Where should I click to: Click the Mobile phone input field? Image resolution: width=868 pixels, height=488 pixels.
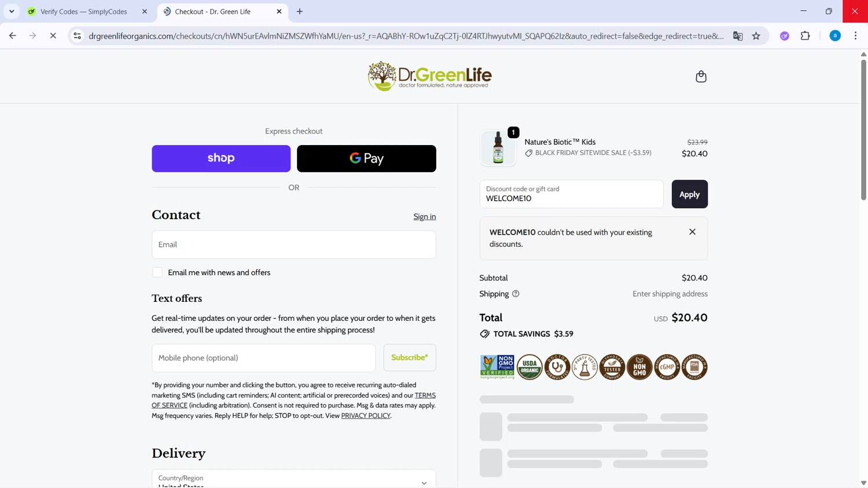click(x=264, y=358)
